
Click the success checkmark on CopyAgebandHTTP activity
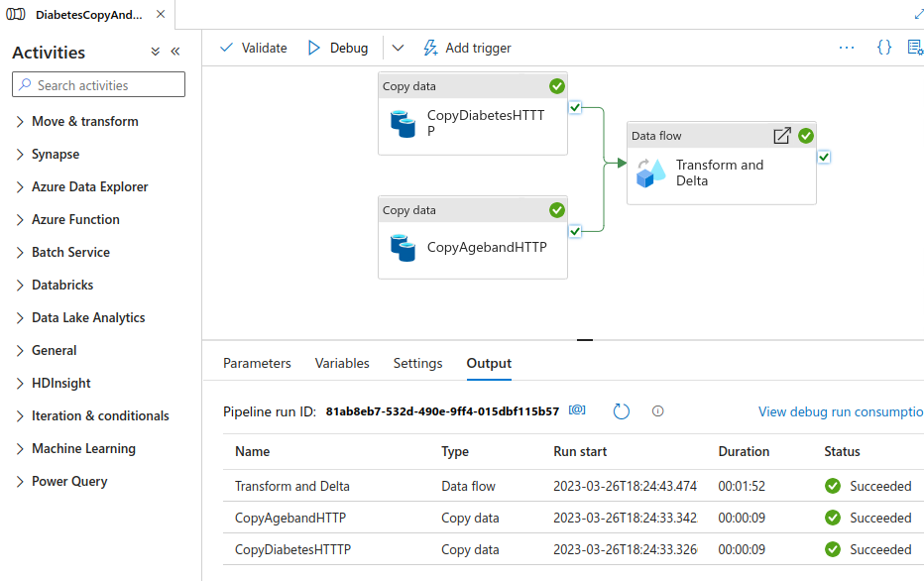pos(557,210)
